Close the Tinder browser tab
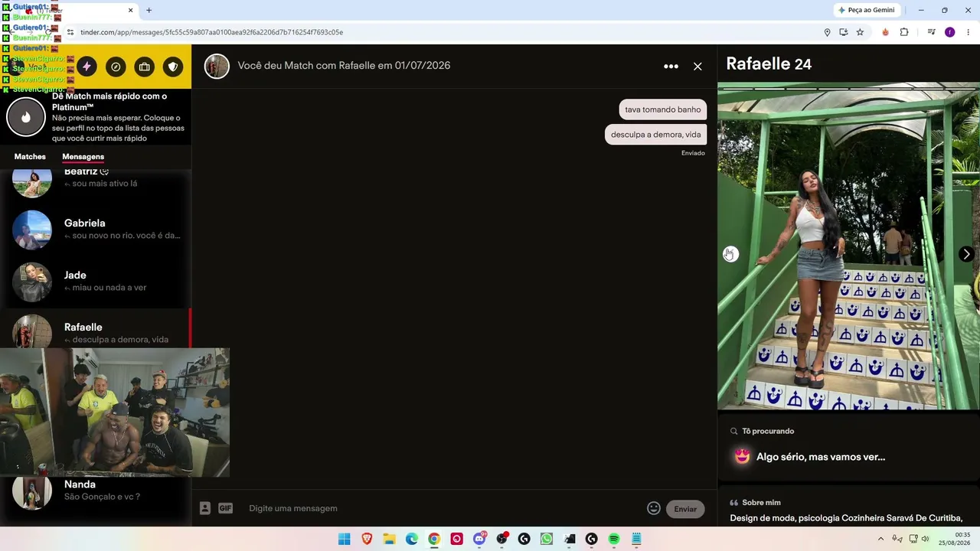The image size is (980, 551). [x=130, y=11]
